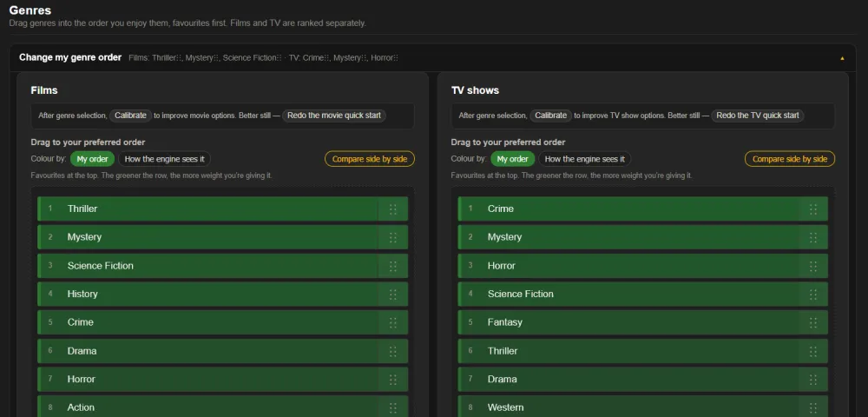Image resolution: width=868 pixels, height=417 pixels.
Task: Select the Mystery row in TV shows list
Action: coord(642,237)
